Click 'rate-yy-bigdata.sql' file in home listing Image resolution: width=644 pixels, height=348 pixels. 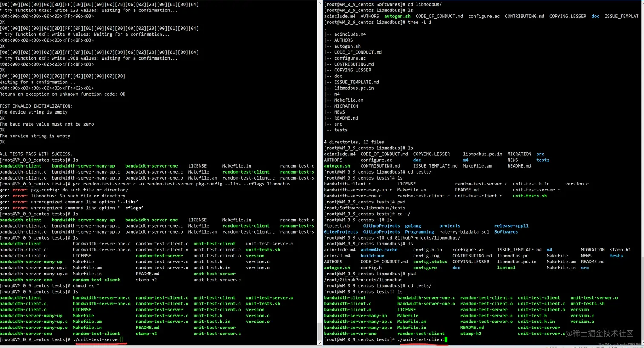464,232
